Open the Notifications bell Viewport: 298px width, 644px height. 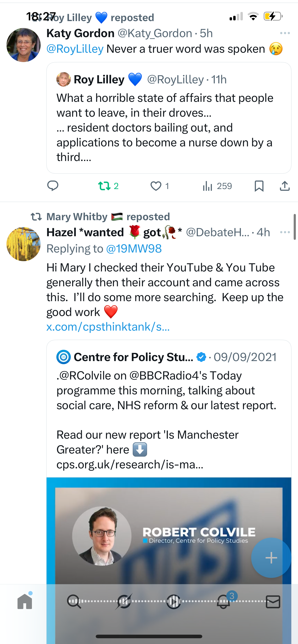click(x=223, y=602)
